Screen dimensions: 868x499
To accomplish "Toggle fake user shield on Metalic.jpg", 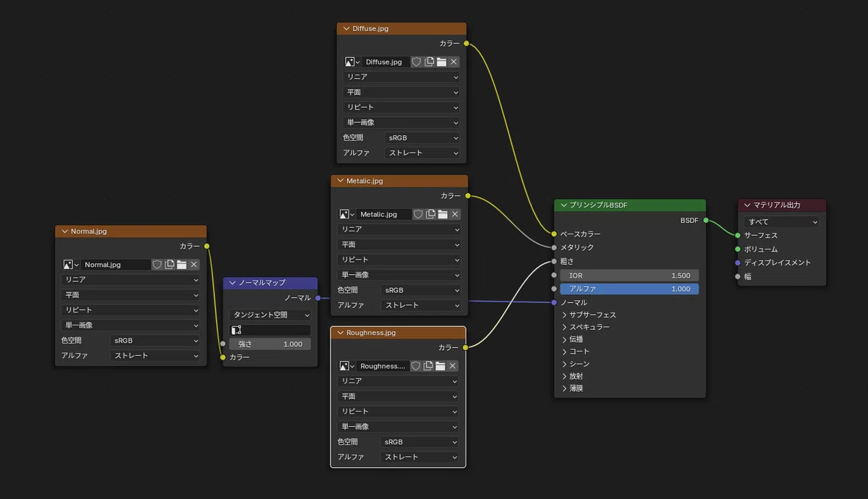I will (418, 214).
